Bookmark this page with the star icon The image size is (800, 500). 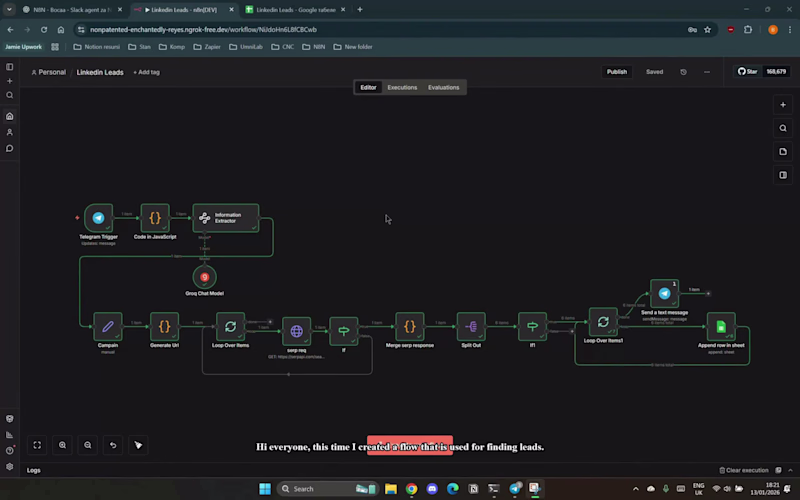pyautogui.click(x=707, y=30)
